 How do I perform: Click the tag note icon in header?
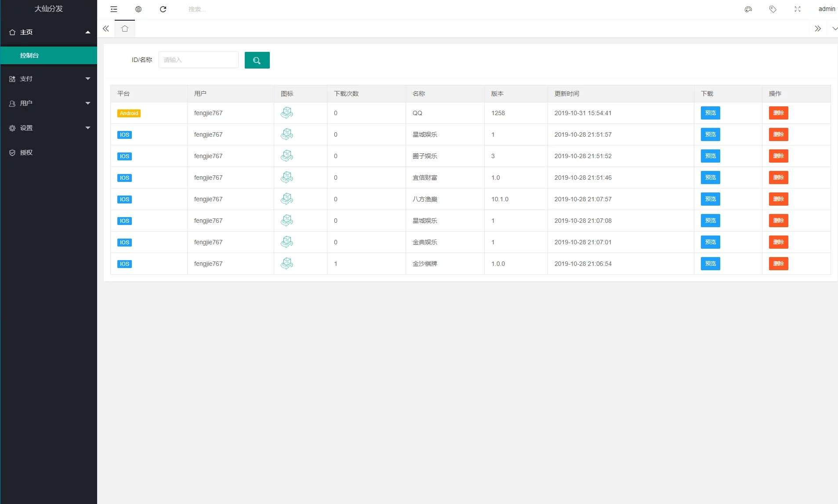tap(773, 9)
